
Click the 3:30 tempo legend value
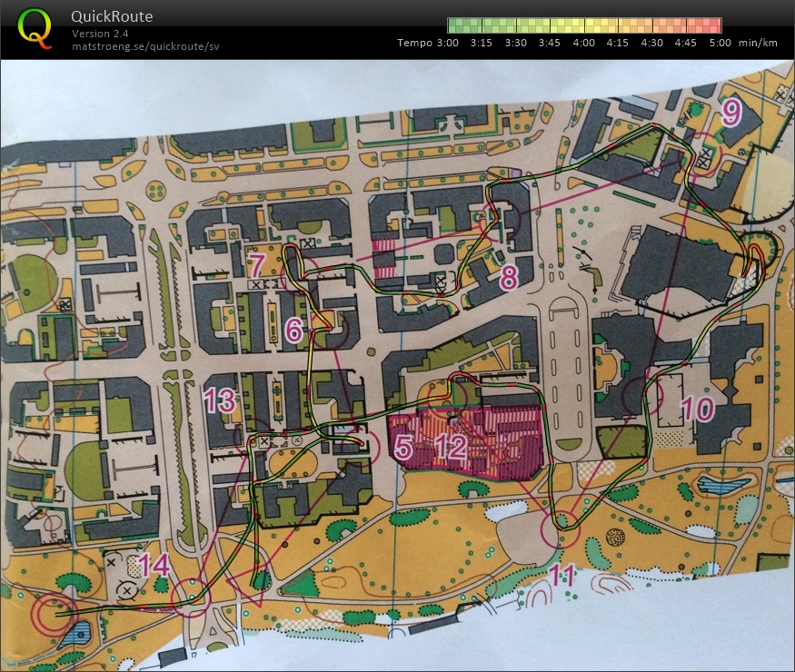click(x=516, y=43)
